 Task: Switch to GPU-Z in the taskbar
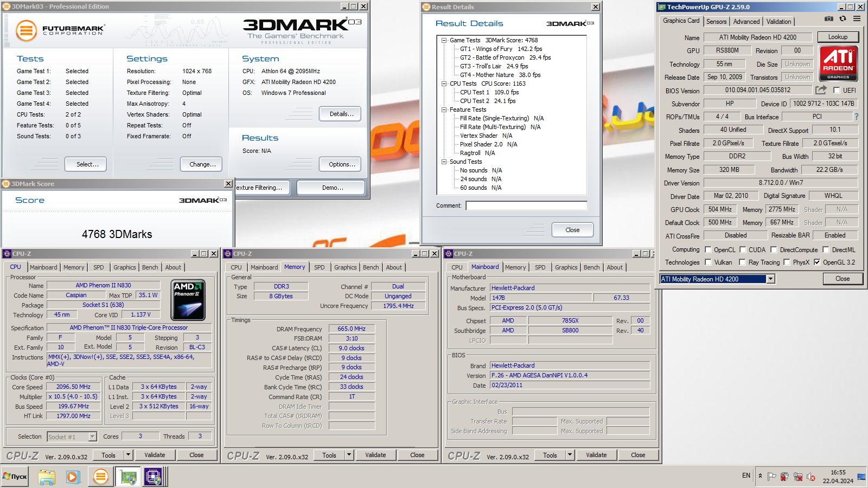[129, 477]
